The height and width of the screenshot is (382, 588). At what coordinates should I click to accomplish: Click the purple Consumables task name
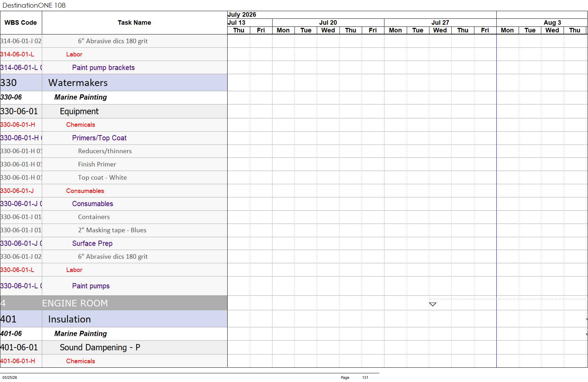(92, 204)
